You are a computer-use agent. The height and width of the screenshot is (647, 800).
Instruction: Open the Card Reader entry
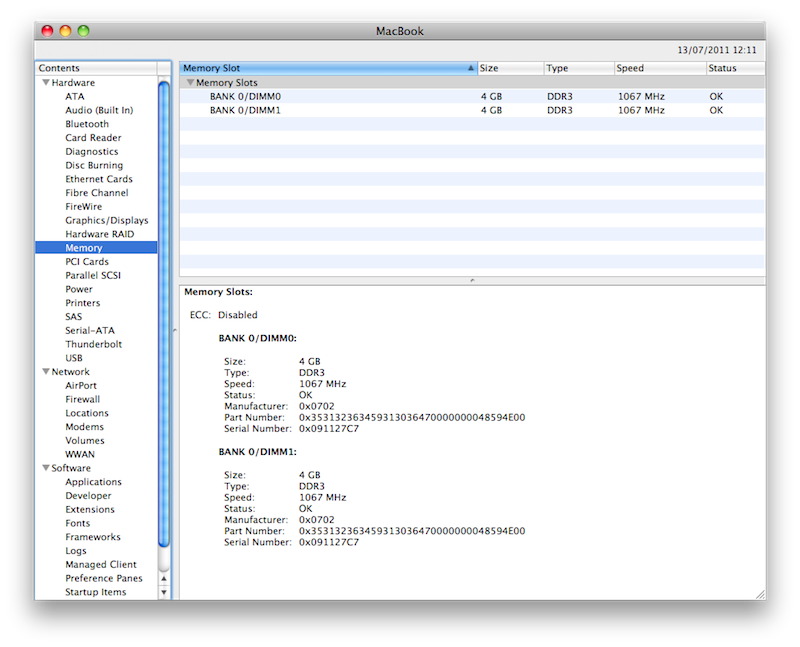[x=93, y=138]
